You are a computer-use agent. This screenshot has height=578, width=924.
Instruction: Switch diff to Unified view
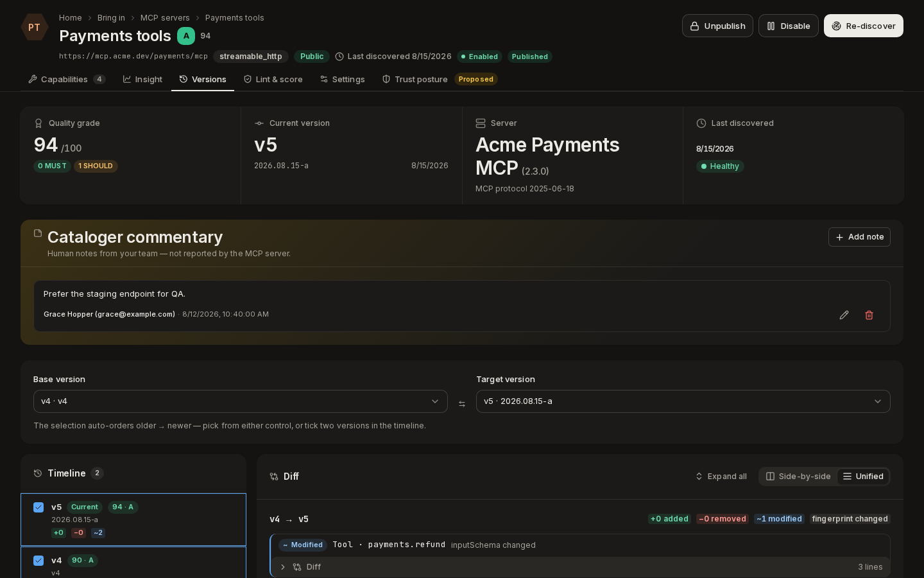click(863, 477)
